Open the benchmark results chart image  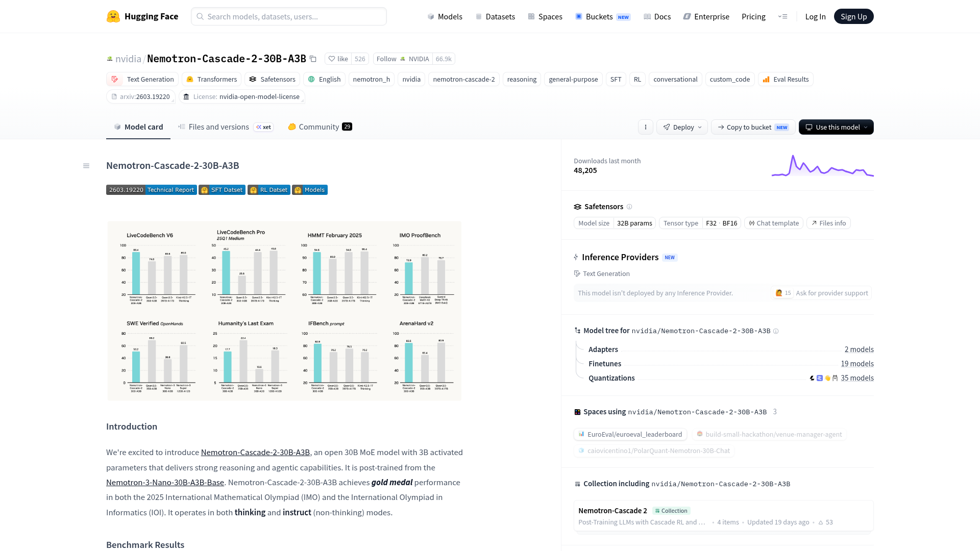284,311
